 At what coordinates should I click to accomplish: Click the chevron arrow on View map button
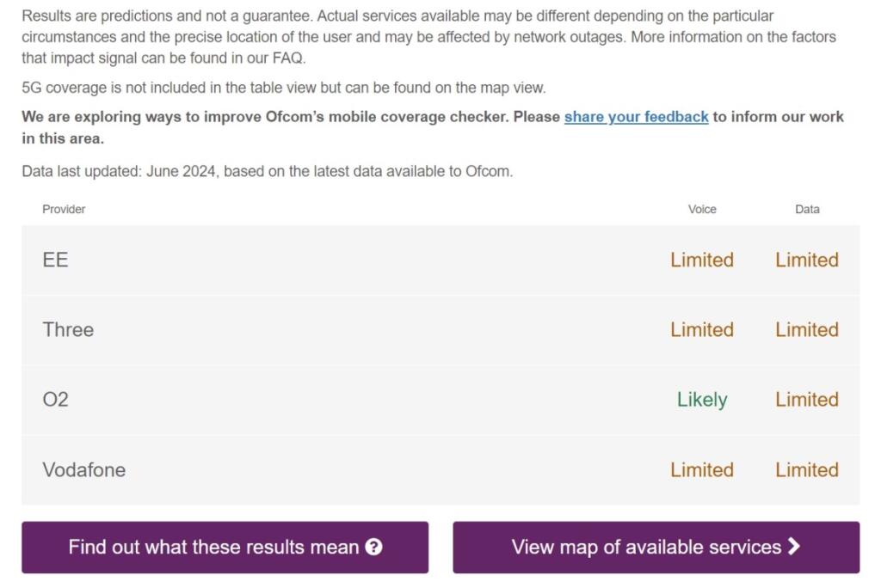pyautogui.click(x=793, y=546)
